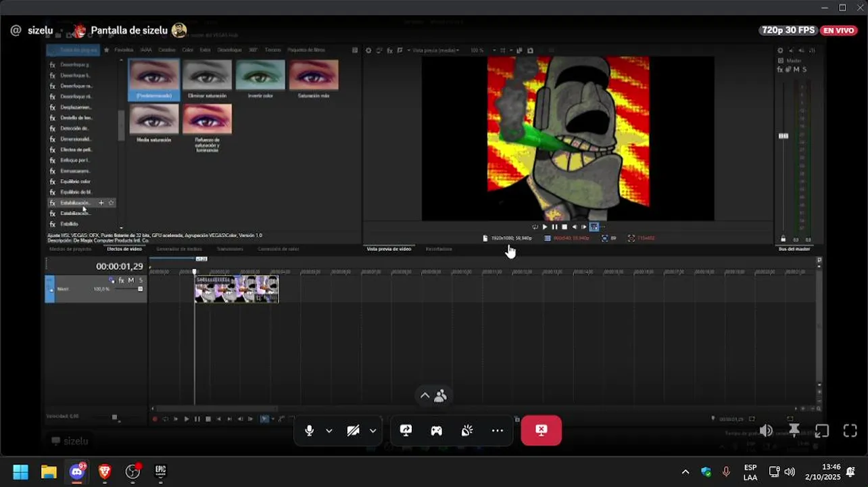
Task: Switch to the Color filter tab
Action: (187, 50)
